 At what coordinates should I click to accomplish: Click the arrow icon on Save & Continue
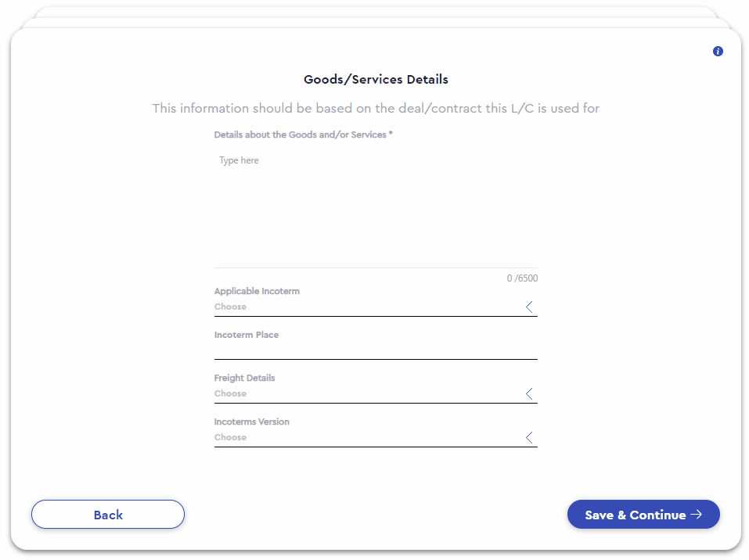(697, 514)
